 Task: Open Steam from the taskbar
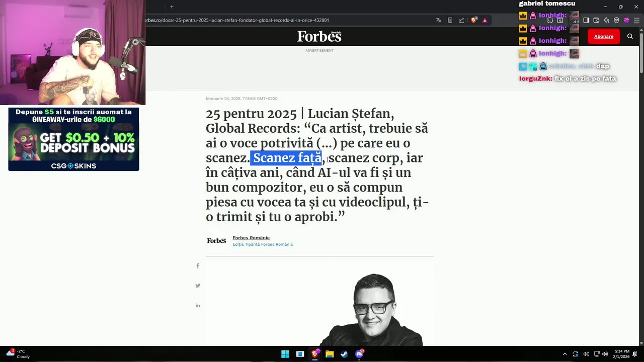coord(344,354)
